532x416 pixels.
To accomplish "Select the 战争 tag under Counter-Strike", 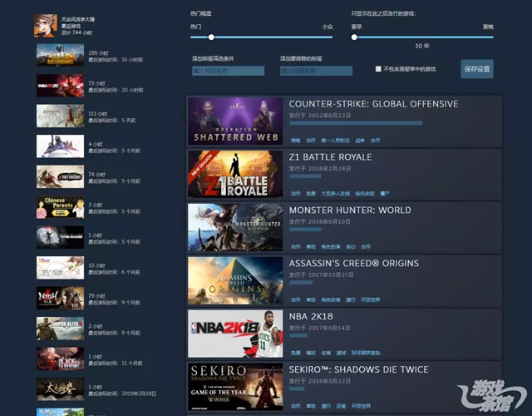I will [360, 141].
